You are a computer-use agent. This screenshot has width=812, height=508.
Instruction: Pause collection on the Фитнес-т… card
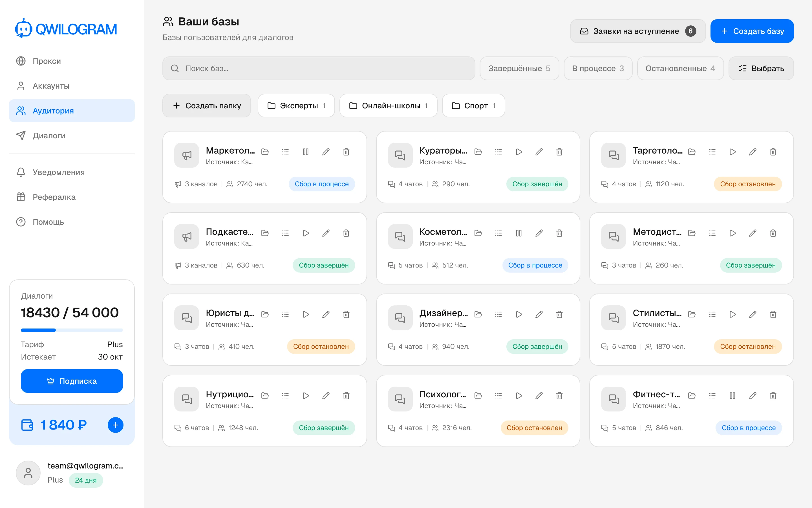(x=732, y=396)
